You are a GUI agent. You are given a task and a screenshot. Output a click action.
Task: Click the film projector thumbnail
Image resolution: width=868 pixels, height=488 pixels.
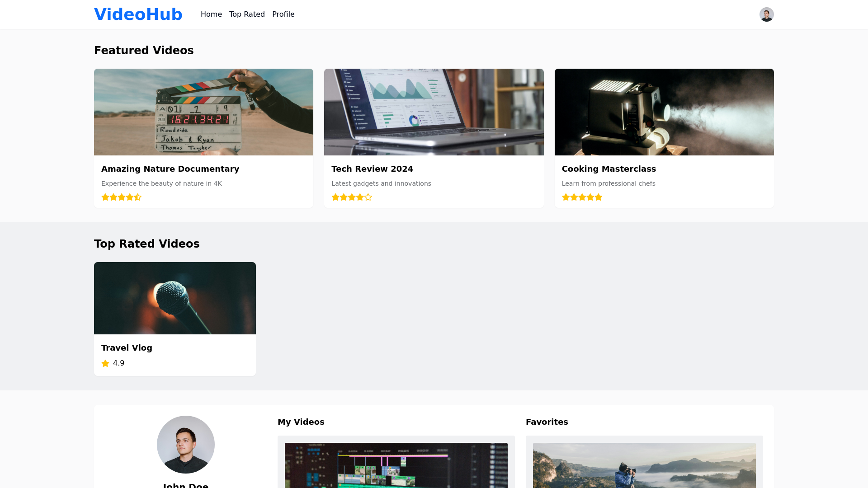coord(664,112)
